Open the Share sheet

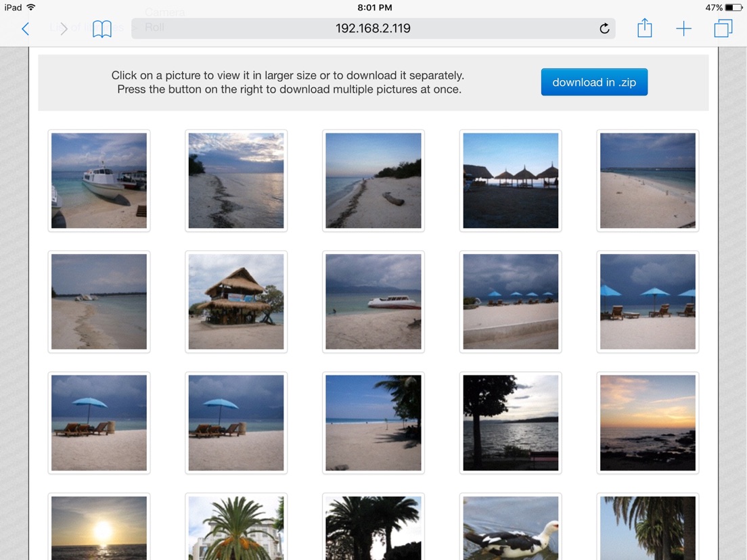tap(643, 28)
